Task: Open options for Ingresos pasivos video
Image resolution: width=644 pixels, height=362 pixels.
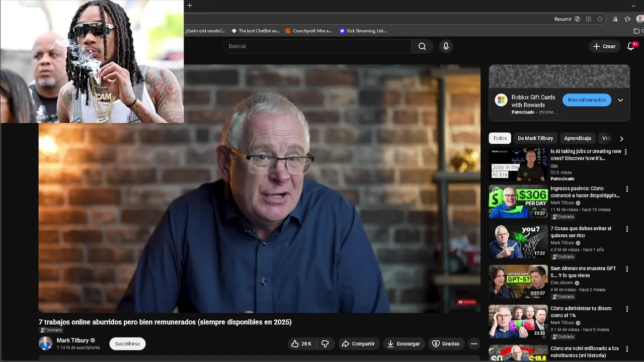Action: 627,190
